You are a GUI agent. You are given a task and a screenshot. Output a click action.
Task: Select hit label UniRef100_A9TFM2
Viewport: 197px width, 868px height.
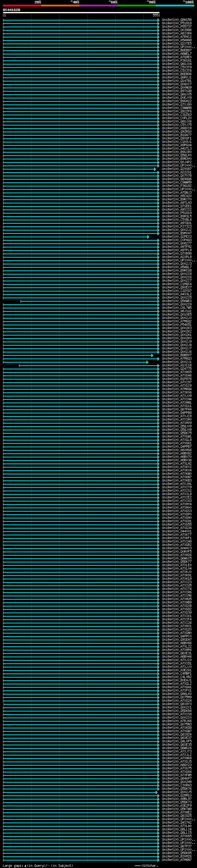pos(177,247)
